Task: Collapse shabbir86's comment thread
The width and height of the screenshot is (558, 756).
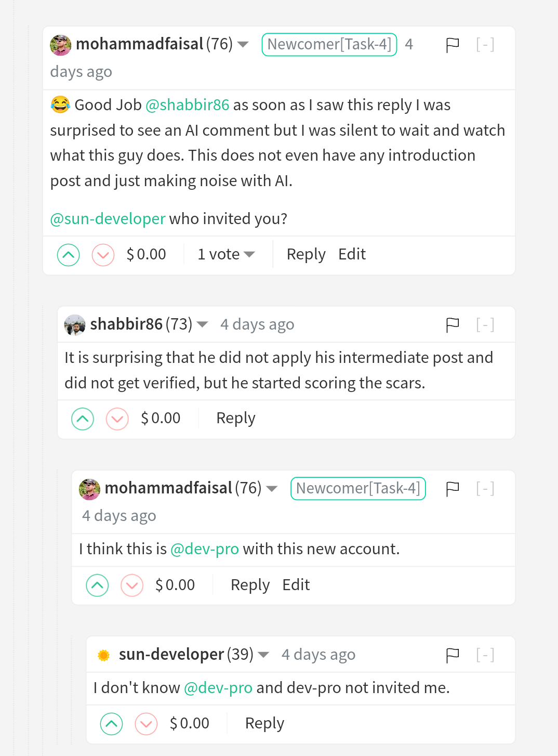Action: 485,325
